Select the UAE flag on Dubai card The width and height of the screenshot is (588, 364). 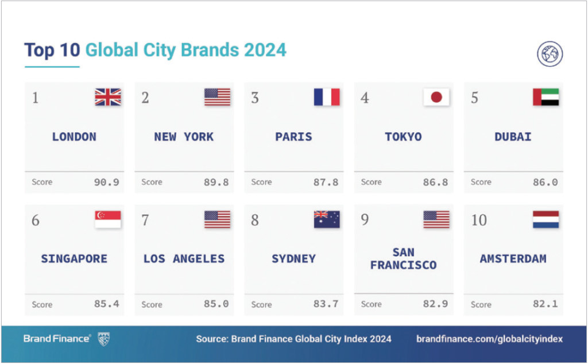pyautogui.click(x=546, y=97)
